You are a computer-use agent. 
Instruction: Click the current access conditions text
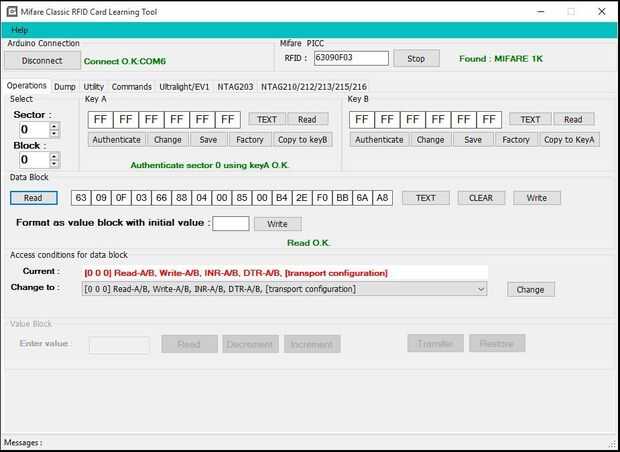236,273
